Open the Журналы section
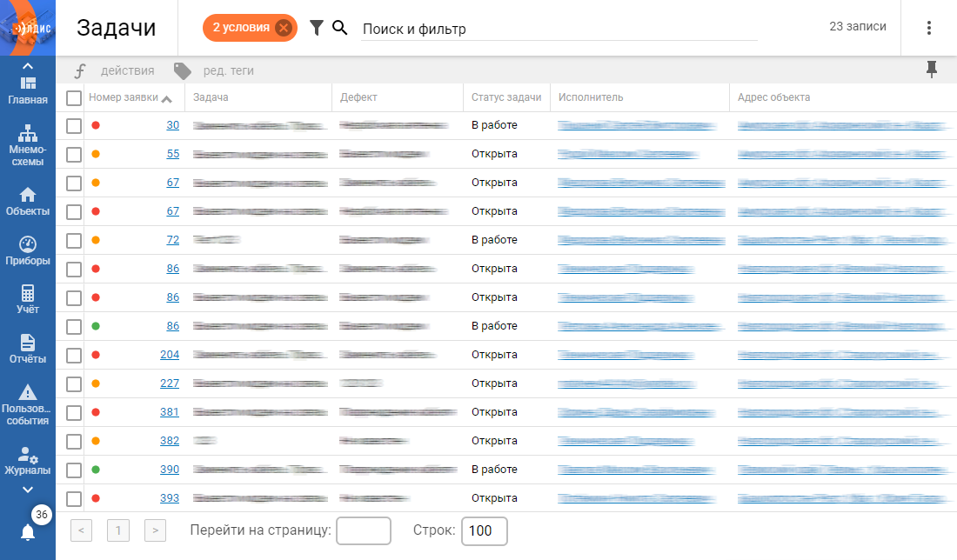The image size is (957, 560). pyautogui.click(x=28, y=461)
